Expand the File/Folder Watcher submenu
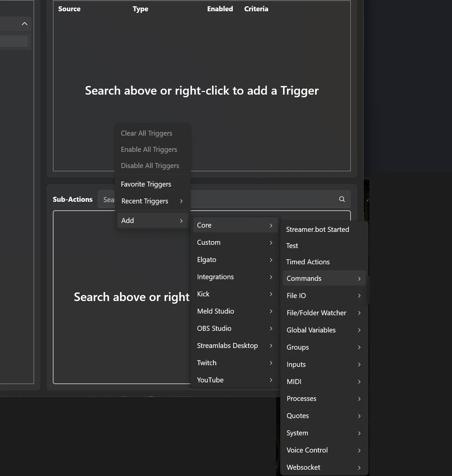Image resolution: width=452 pixels, height=476 pixels. [x=324, y=313]
